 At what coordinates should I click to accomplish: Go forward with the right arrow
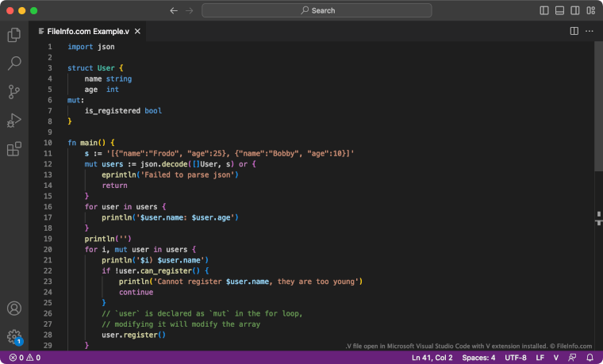(x=189, y=11)
